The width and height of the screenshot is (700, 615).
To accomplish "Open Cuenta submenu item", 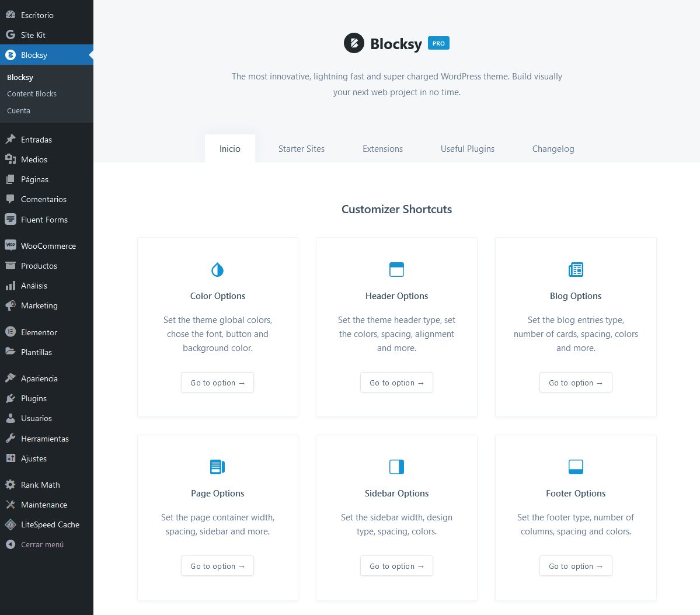I will point(19,111).
